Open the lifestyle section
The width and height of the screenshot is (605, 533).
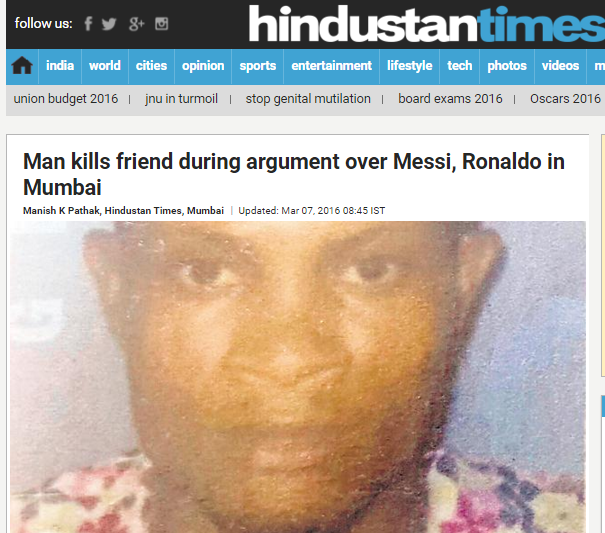pos(409,66)
